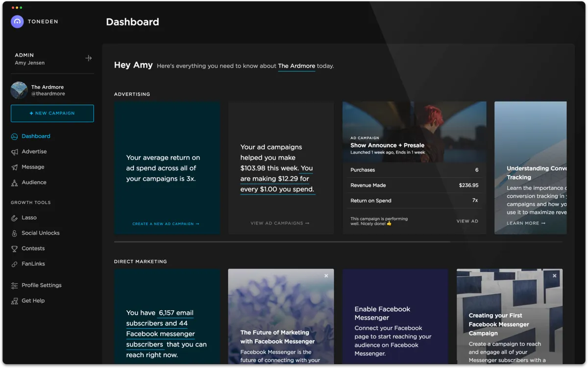Open the VIEW AD CAMPAIGNS link
Viewport: 588px width, 368px height.
[x=280, y=223]
